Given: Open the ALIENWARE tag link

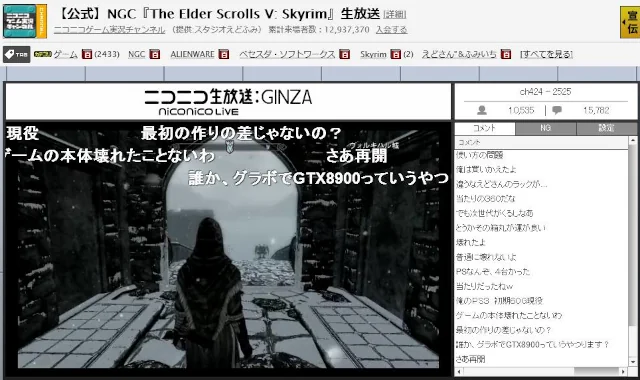Looking at the screenshot, I should point(192,54).
